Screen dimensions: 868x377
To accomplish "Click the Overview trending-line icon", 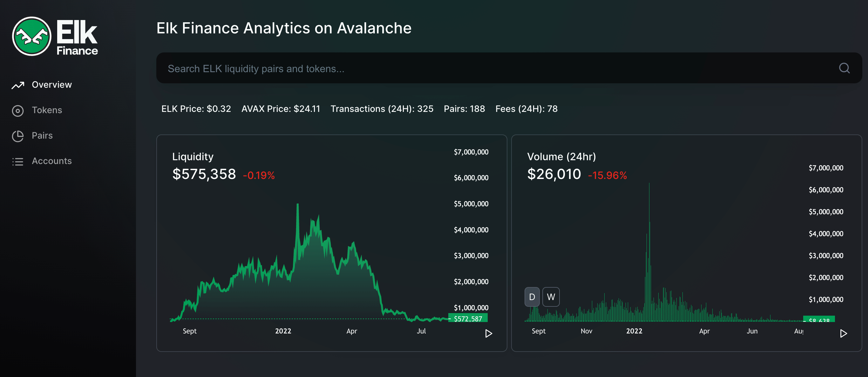I will (x=18, y=85).
